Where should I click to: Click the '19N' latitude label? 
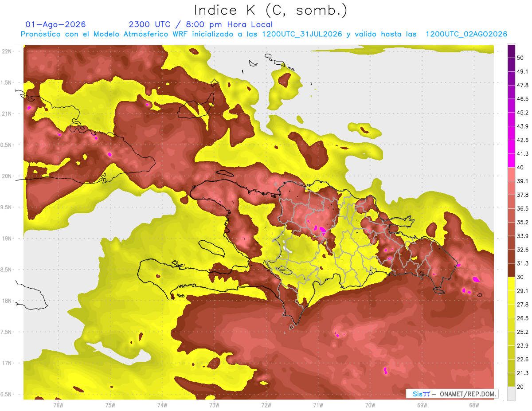(x=7, y=239)
